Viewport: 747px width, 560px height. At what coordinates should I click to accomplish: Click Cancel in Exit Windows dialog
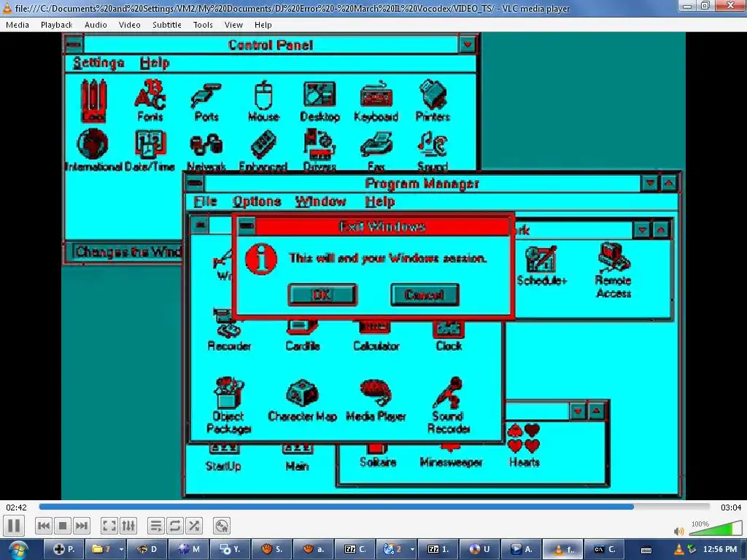(425, 295)
